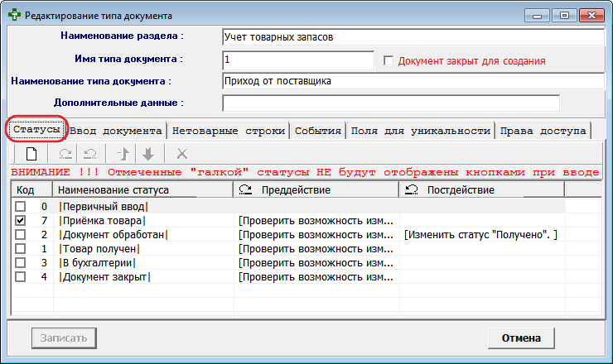Open the 'Права доступа' tab
Screen dimensions: 613x364
543,131
